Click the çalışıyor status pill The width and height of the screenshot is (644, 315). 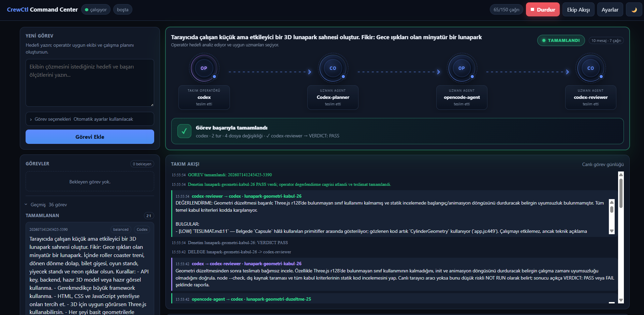96,10
